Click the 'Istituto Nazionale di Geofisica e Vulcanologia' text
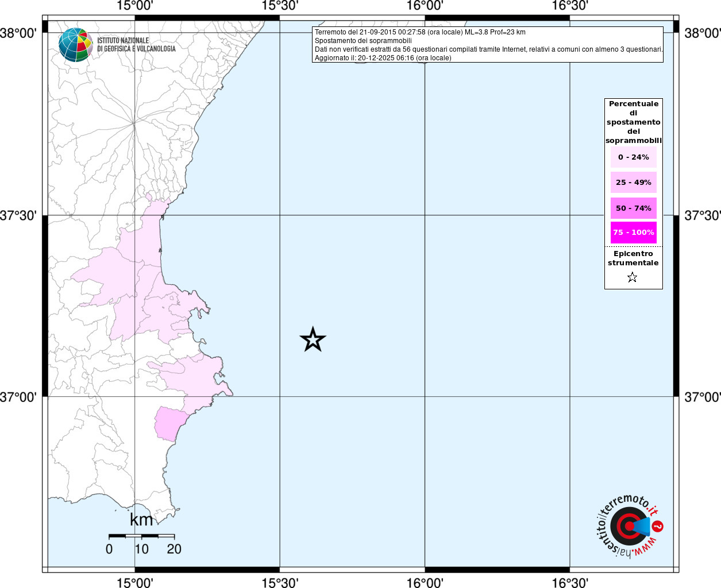 136,45
